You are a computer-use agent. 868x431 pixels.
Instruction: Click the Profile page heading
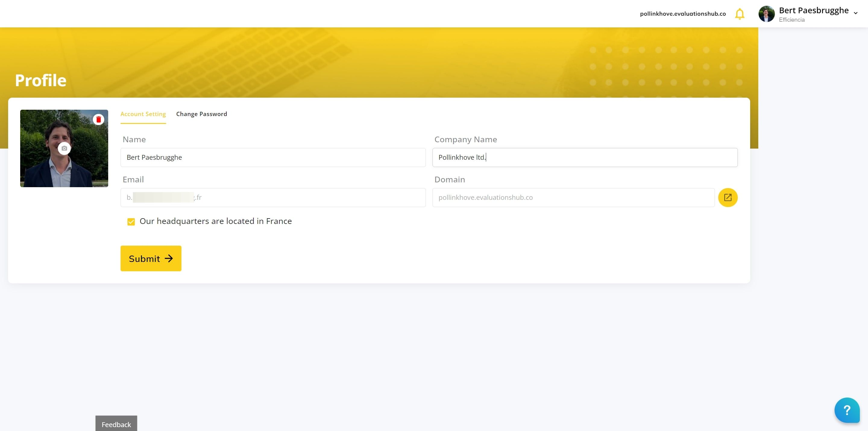(41, 80)
